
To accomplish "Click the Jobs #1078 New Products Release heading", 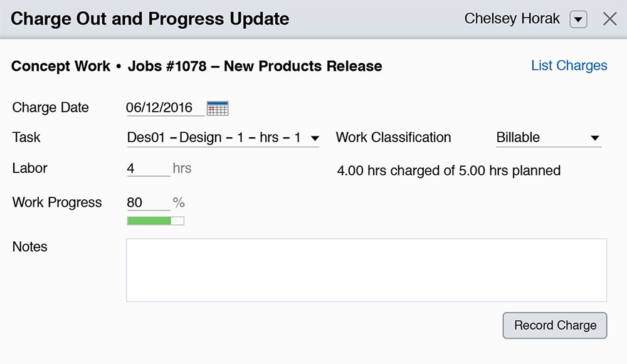I will tap(255, 66).
